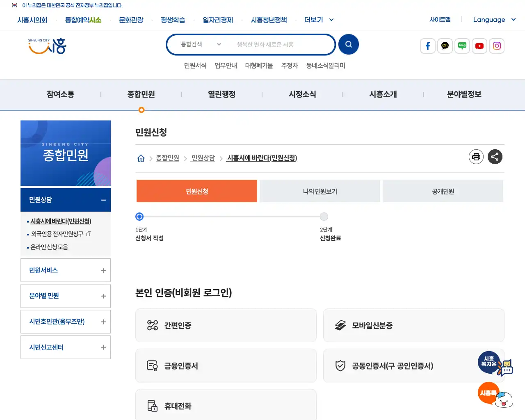525x420 pixels.
Task: Click the 간편인증 icon
Action: [153, 325]
